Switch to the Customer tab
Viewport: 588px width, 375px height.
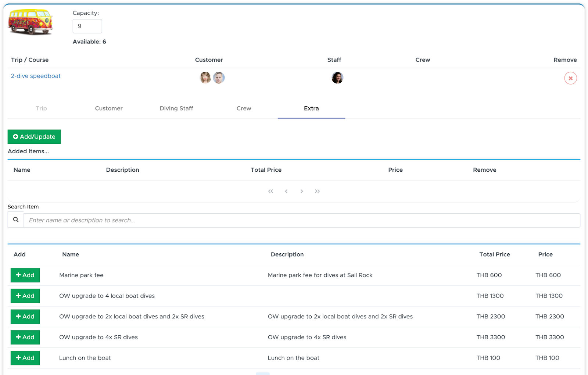coord(109,108)
